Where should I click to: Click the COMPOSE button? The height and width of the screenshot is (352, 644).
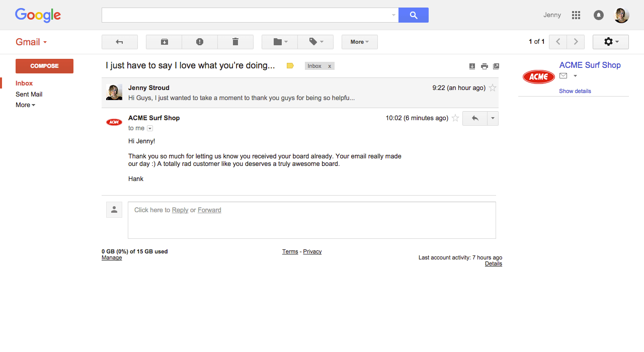[x=44, y=66]
